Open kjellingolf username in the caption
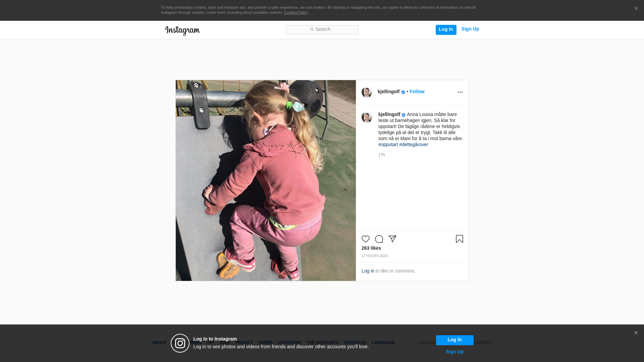Image resolution: width=644 pixels, height=362 pixels. [389, 114]
